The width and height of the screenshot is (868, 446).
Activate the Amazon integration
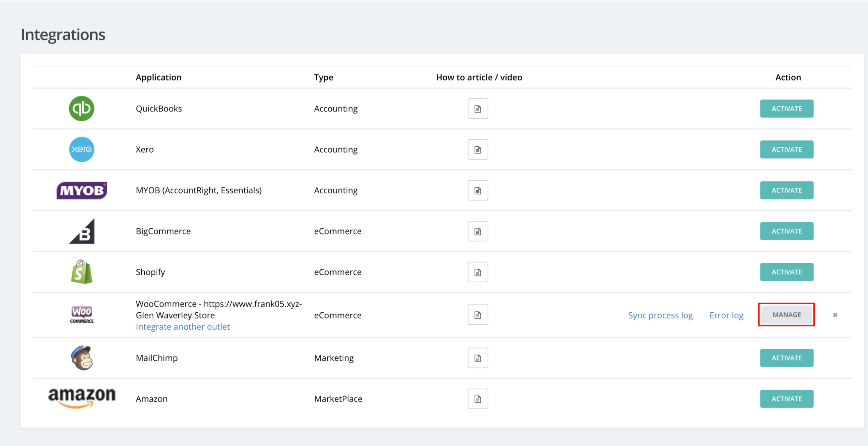point(786,399)
